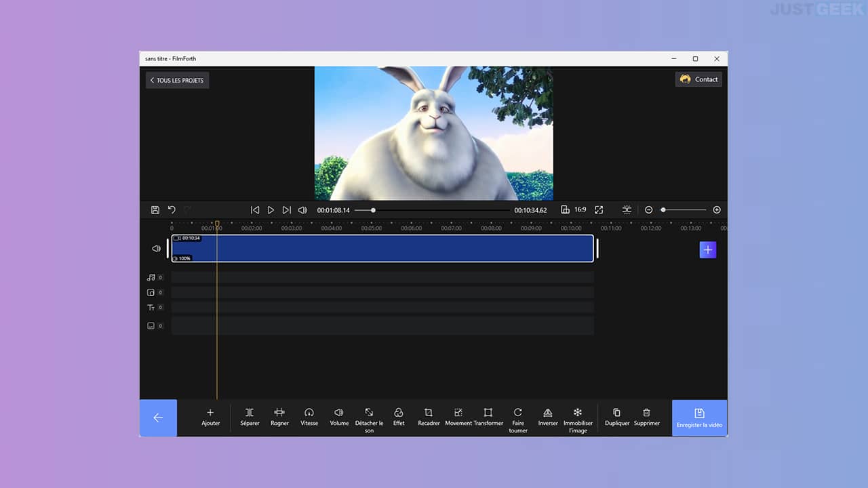Select the Rogner trim tool
The image size is (868, 488).
click(279, 417)
